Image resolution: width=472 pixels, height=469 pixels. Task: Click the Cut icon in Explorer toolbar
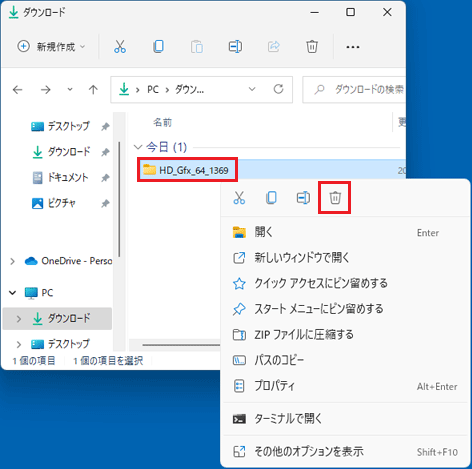point(120,46)
